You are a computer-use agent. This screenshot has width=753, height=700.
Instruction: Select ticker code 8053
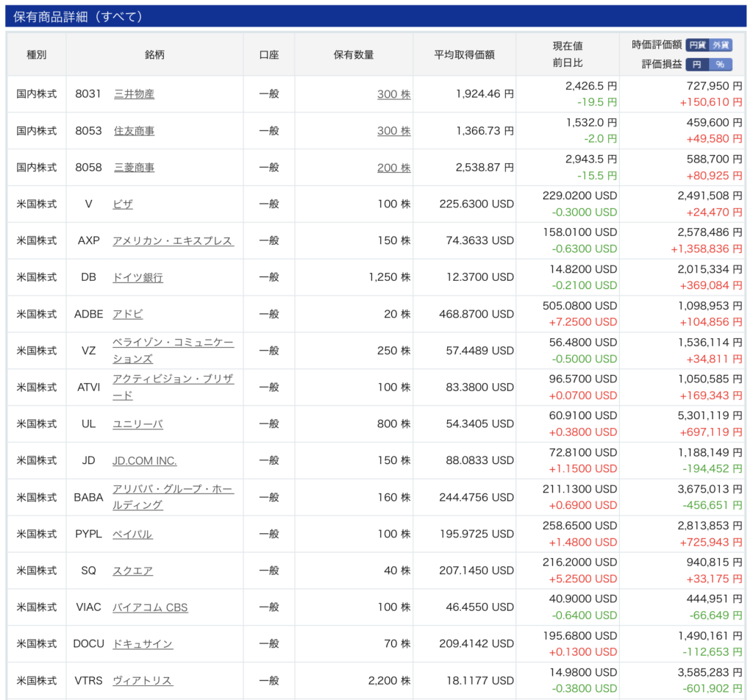coord(88,131)
